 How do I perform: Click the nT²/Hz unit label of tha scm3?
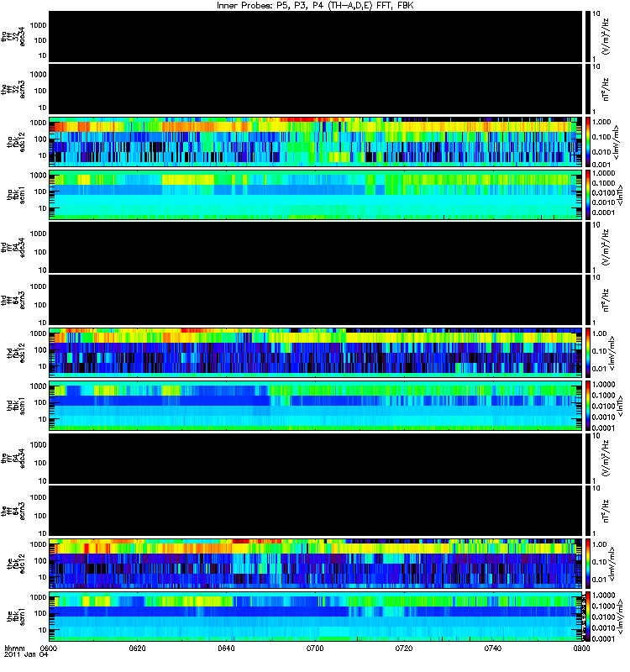[606, 90]
